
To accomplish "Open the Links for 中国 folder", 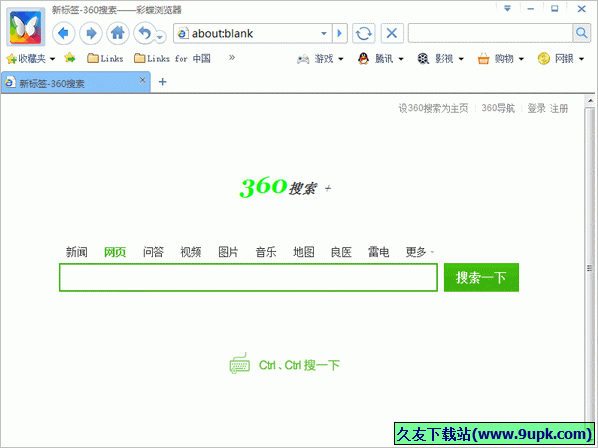I will (x=172, y=58).
